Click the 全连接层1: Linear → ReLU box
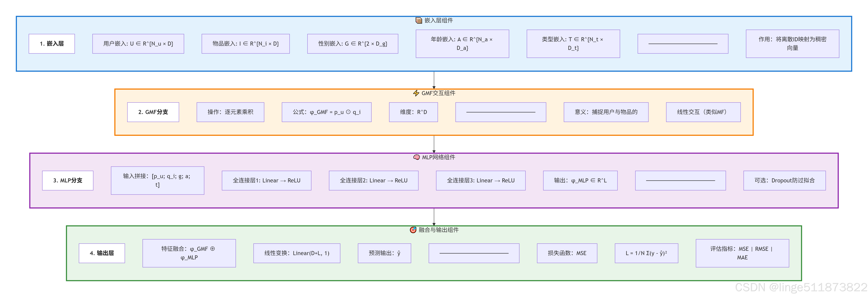The width and height of the screenshot is (868, 297). click(267, 181)
